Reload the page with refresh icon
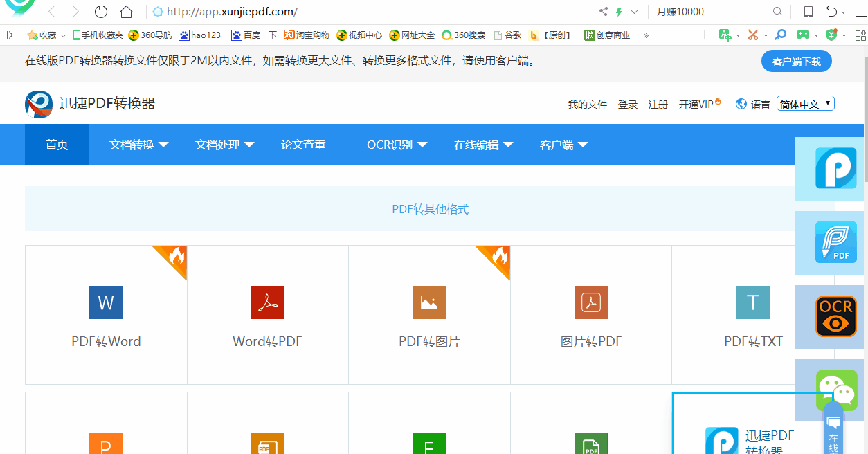 tap(101, 12)
